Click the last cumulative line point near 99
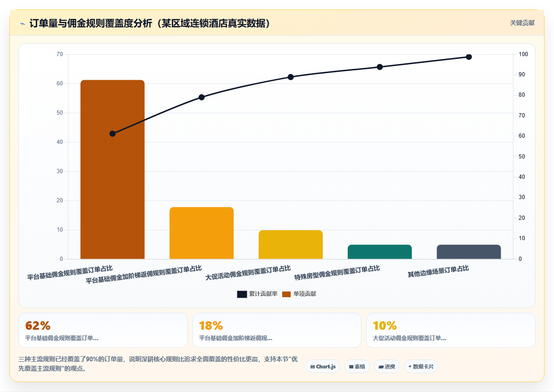Viewport: 554px width, 392px height. (x=469, y=57)
